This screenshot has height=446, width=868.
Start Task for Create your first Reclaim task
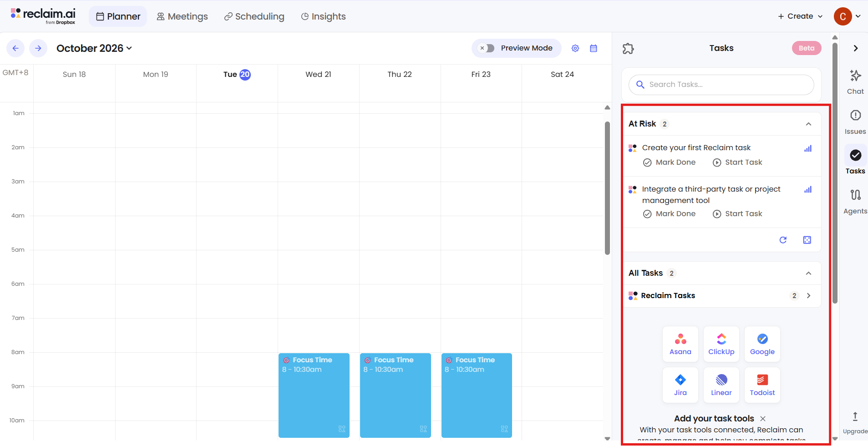coord(737,162)
